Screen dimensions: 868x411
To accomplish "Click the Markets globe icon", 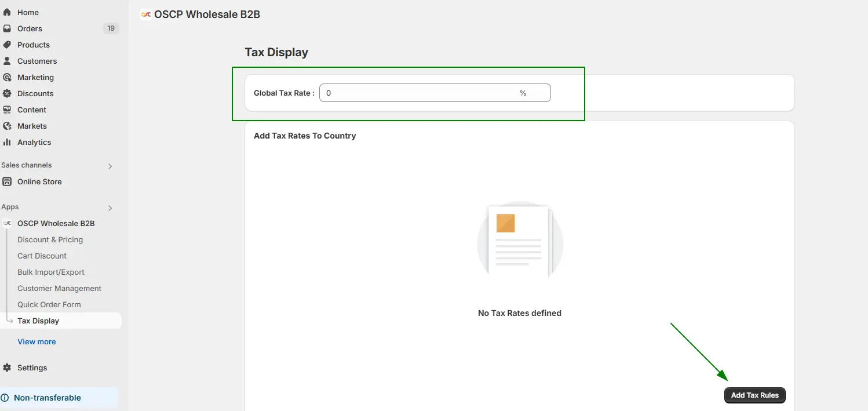I will click(7, 126).
